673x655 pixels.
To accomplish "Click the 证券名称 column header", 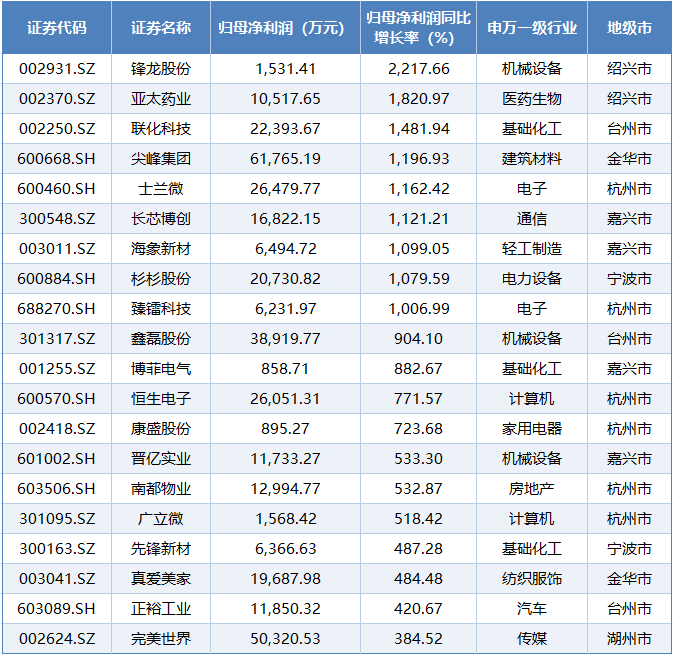I will tap(161, 28).
